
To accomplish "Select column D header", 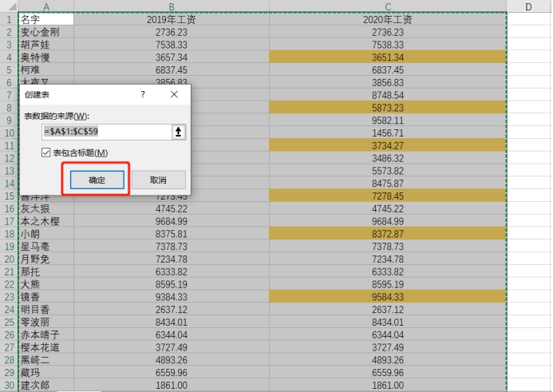I will coord(529,6).
